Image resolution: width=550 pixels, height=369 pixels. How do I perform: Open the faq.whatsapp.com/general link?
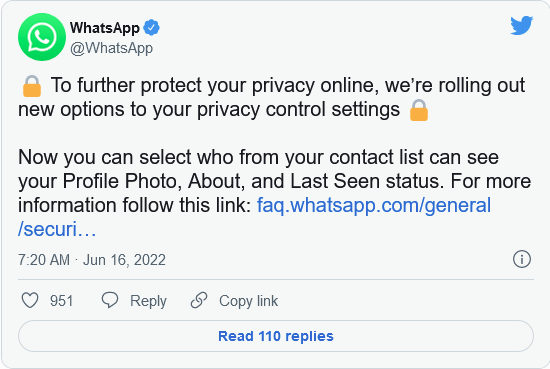[374, 205]
